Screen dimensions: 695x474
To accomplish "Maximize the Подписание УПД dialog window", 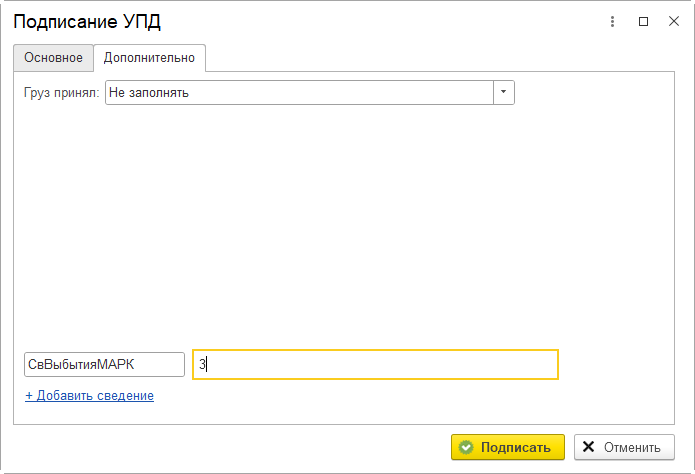I will point(643,21).
